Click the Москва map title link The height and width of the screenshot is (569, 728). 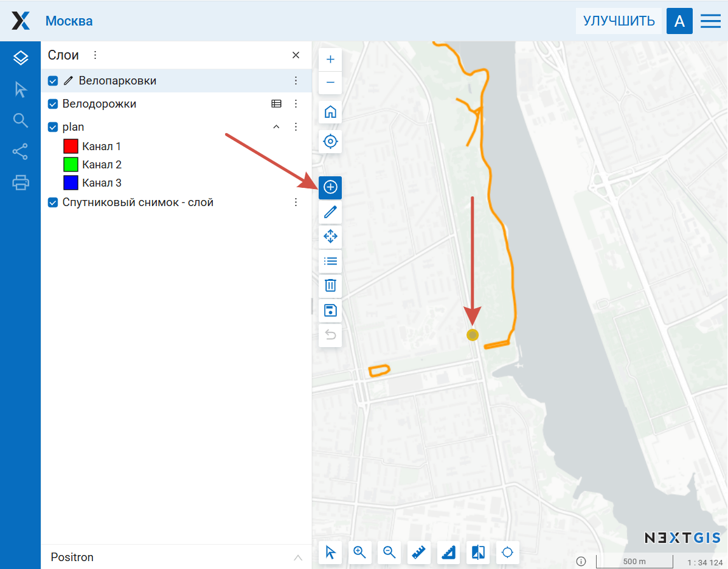(x=69, y=21)
